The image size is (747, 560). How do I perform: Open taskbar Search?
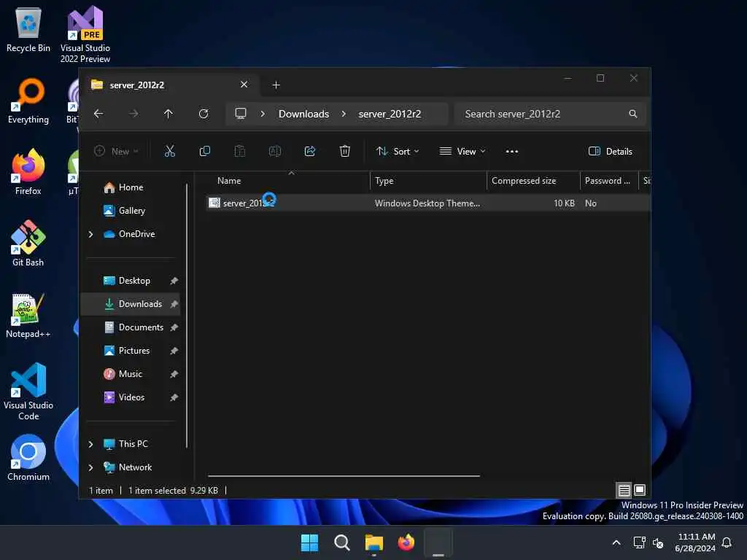pos(341,542)
